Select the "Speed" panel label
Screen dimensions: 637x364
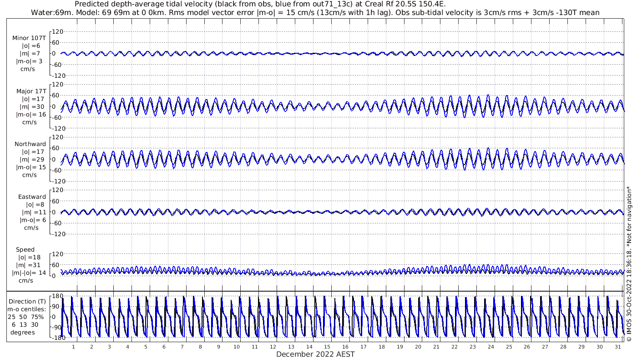coord(25,250)
